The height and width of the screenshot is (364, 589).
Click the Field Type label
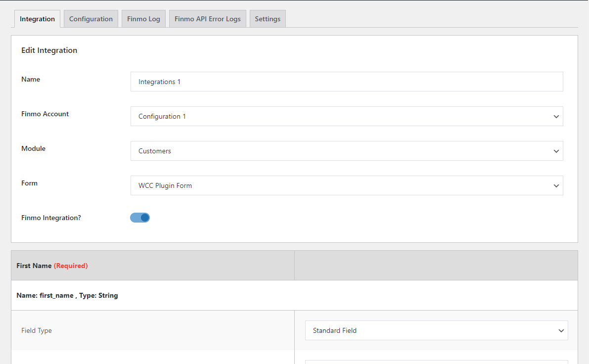coord(37,330)
